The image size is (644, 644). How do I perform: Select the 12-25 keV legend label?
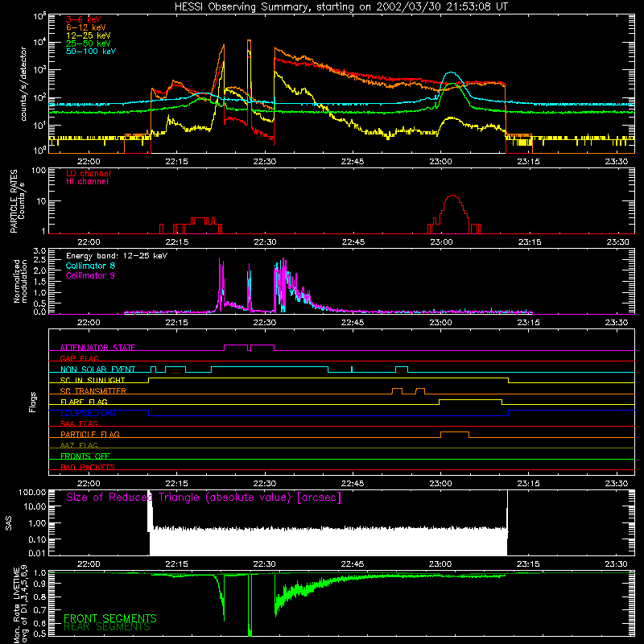pyautogui.click(x=89, y=35)
